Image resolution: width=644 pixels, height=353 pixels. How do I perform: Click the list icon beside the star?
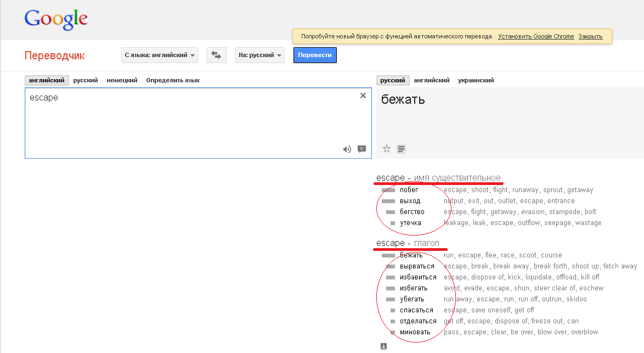402,149
